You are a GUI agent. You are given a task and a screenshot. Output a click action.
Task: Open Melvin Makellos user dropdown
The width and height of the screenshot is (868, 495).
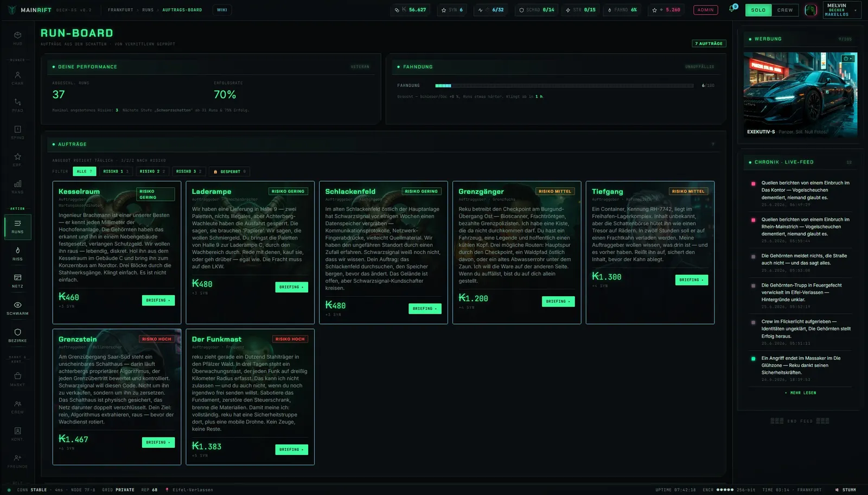click(841, 10)
